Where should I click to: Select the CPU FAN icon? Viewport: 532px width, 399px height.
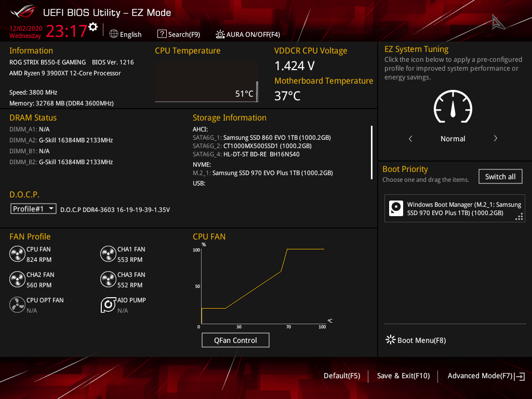tap(17, 254)
